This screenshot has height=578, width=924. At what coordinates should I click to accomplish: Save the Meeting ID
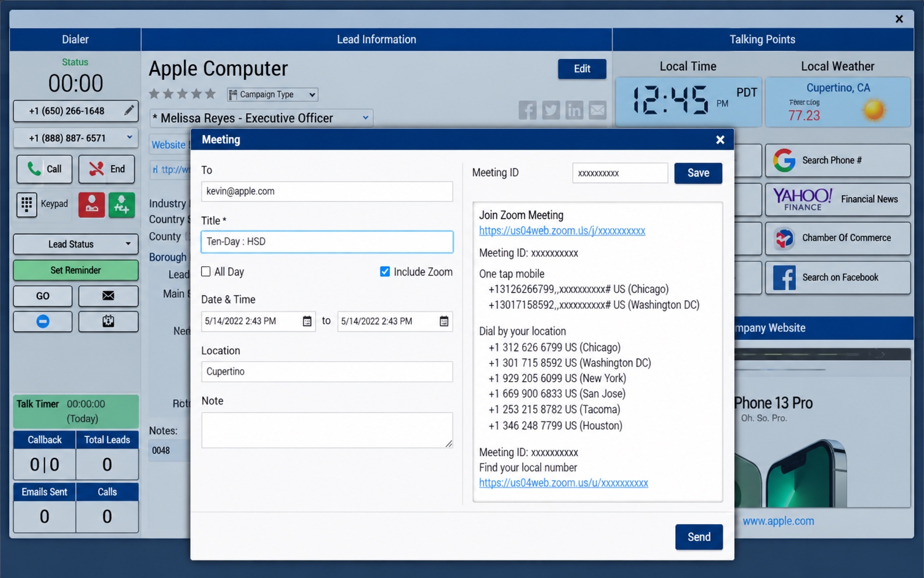698,173
